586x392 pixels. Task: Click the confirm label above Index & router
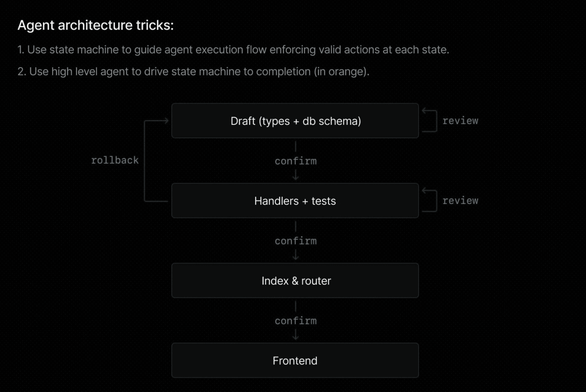(296, 241)
